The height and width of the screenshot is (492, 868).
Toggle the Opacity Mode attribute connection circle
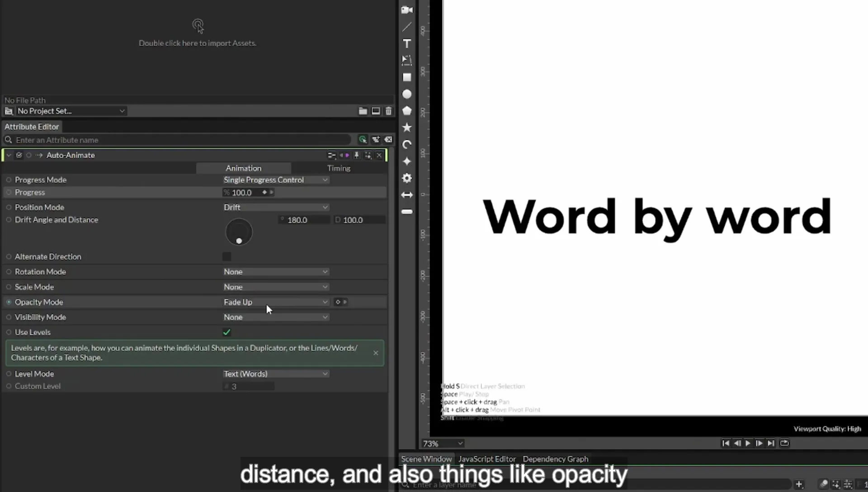click(9, 302)
